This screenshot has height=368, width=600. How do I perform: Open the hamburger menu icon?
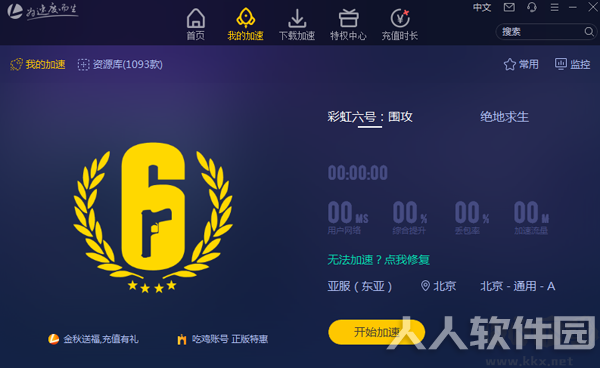click(554, 7)
